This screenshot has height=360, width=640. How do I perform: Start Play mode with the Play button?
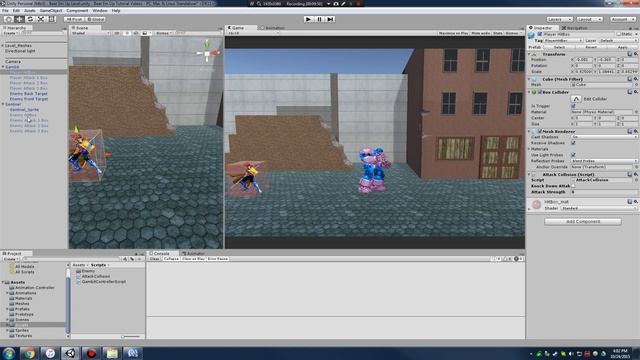pyautogui.click(x=308, y=19)
